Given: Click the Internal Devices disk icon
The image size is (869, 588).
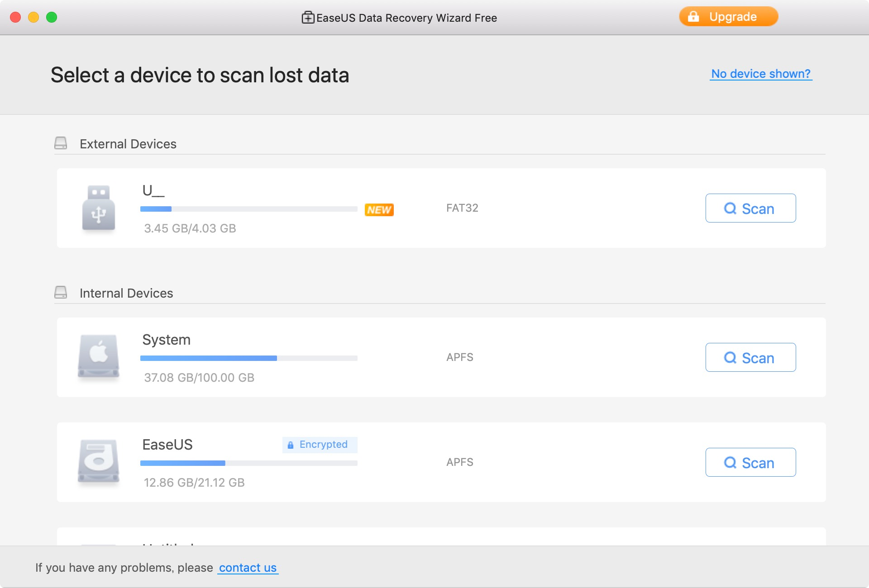Looking at the screenshot, I should (61, 292).
